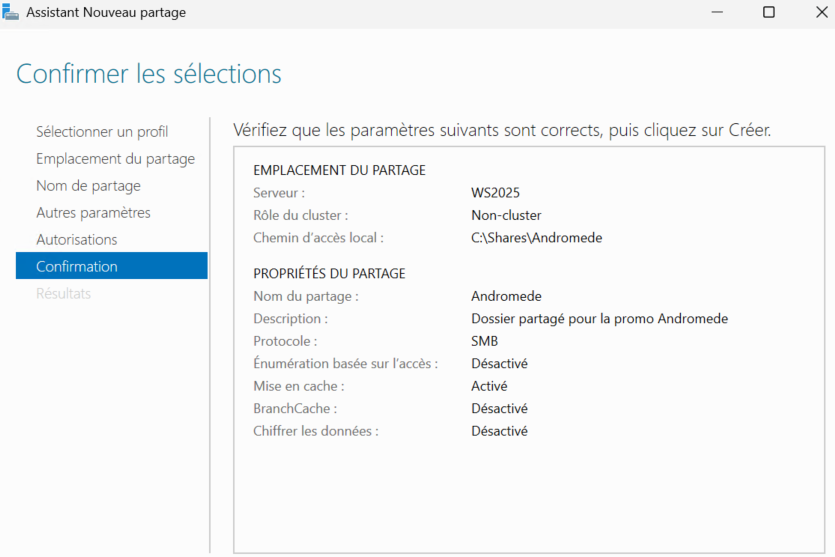This screenshot has width=835, height=557.
Task: Select the Non-cluster role value
Action: click(x=506, y=215)
